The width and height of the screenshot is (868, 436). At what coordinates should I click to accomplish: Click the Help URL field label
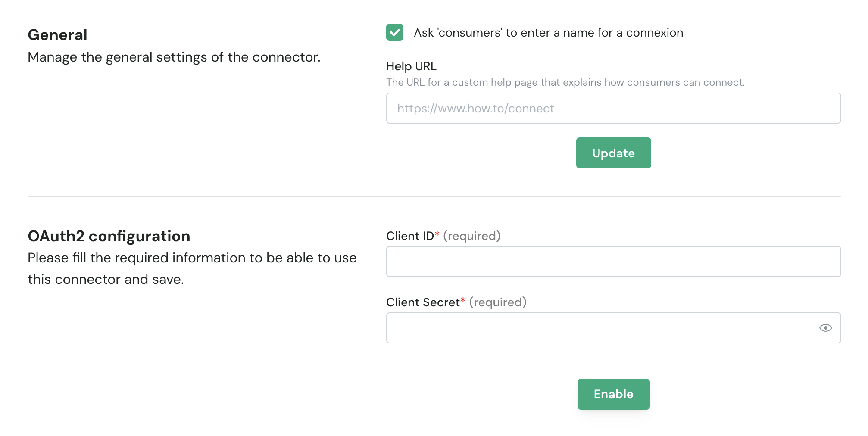coord(411,66)
